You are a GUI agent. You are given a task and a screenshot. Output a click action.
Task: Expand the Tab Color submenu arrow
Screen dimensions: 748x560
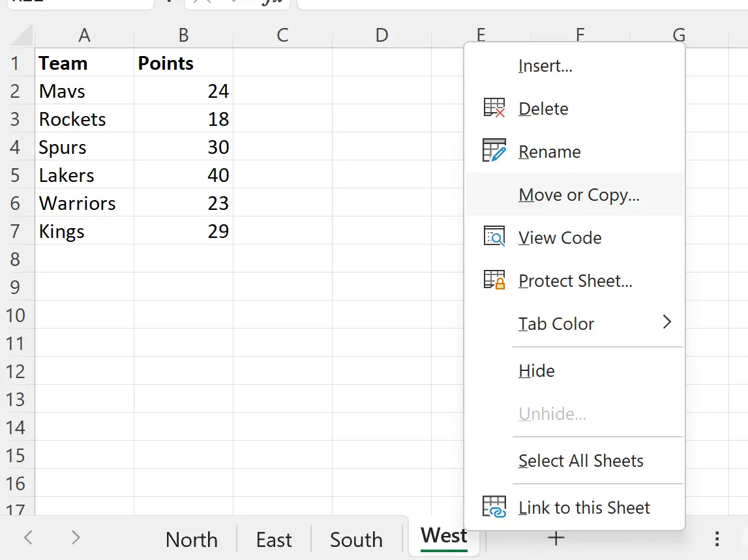[666, 322]
